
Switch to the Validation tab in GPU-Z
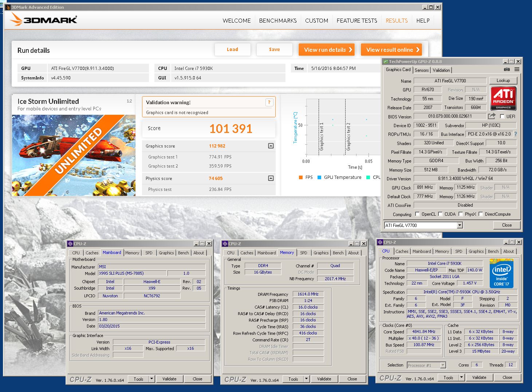click(x=441, y=70)
